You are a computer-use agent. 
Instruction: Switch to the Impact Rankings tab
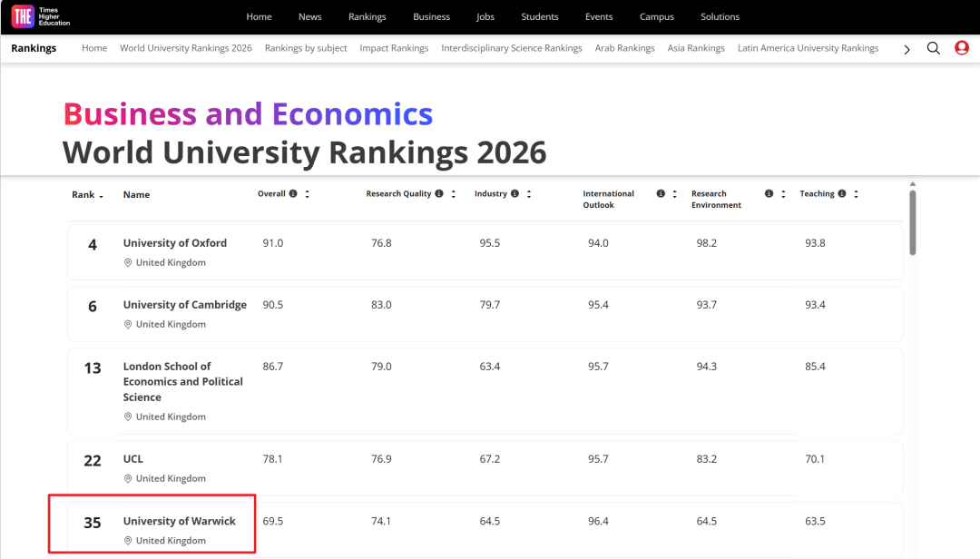point(394,48)
